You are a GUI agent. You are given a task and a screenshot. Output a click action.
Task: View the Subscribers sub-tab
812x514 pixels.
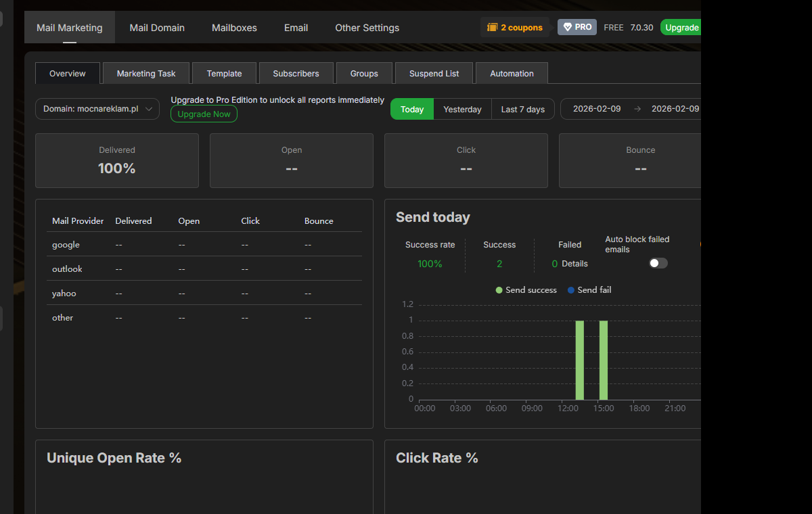(296, 73)
